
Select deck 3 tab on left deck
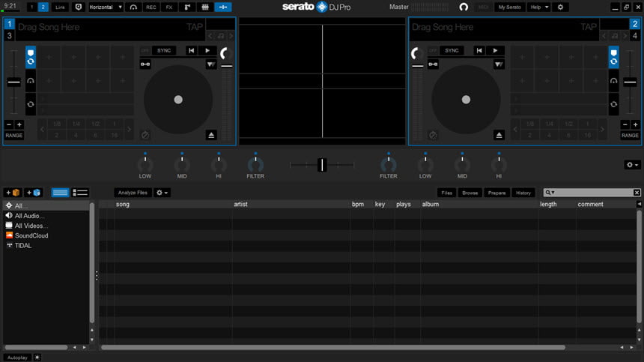pyautogui.click(x=9, y=36)
